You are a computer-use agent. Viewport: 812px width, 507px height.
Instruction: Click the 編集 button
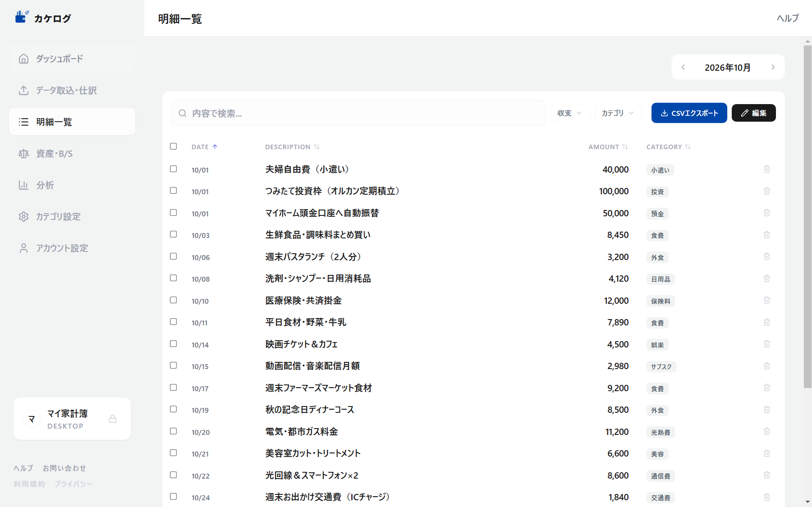tap(753, 113)
